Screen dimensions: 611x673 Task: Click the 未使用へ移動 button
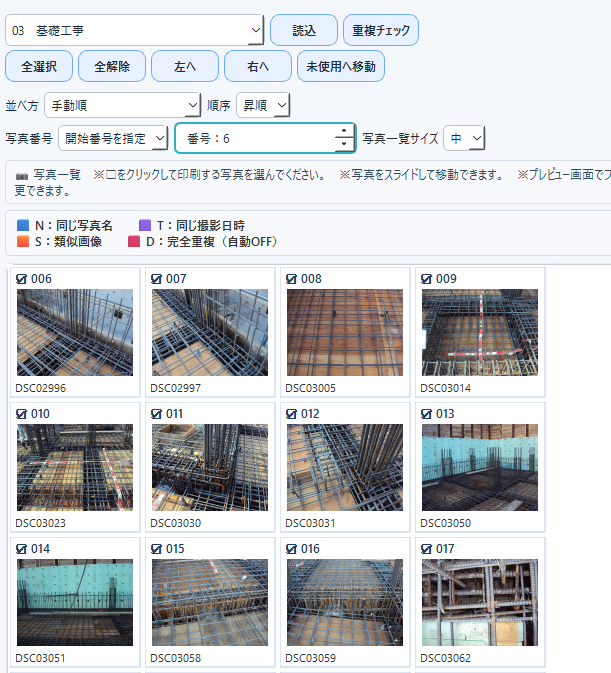click(341, 66)
